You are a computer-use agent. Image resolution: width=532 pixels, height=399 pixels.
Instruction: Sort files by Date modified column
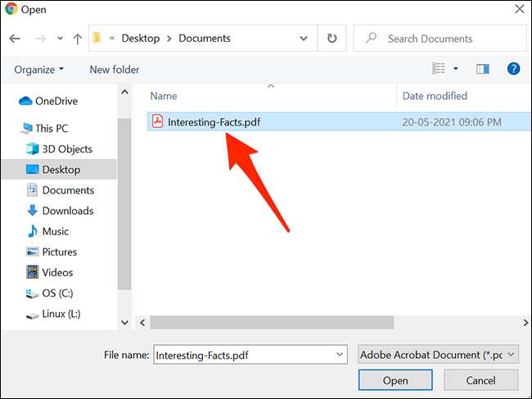pos(435,96)
